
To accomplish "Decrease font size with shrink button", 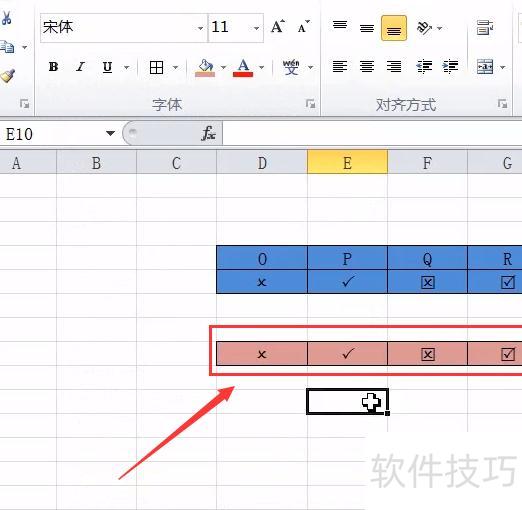I will coord(304,27).
